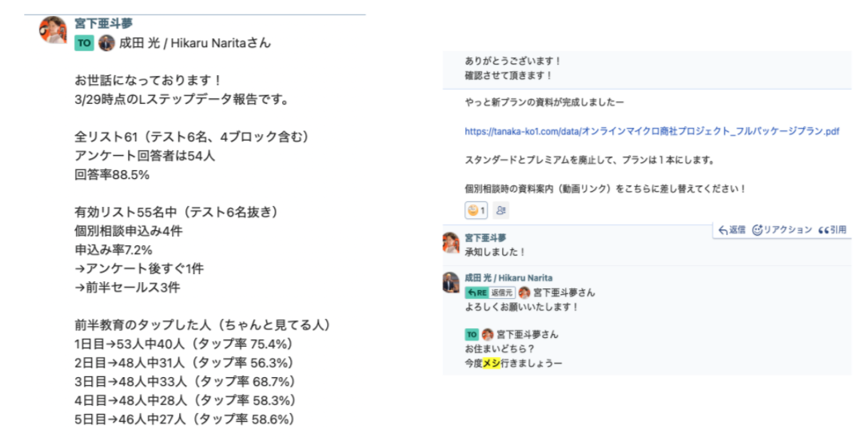Open the 返信元 original message label
The width and height of the screenshot is (868, 445).
(501, 292)
